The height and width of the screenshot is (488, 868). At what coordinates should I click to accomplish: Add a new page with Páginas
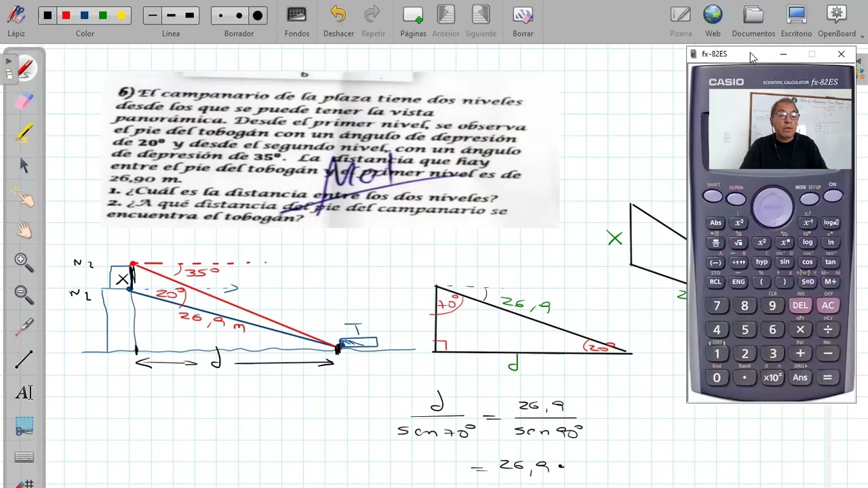click(x=413, y=20)
